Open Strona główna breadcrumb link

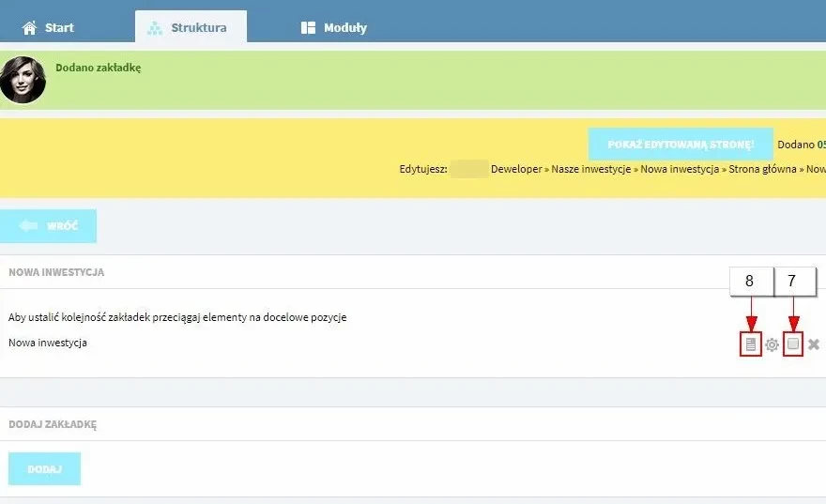[762, 169]
